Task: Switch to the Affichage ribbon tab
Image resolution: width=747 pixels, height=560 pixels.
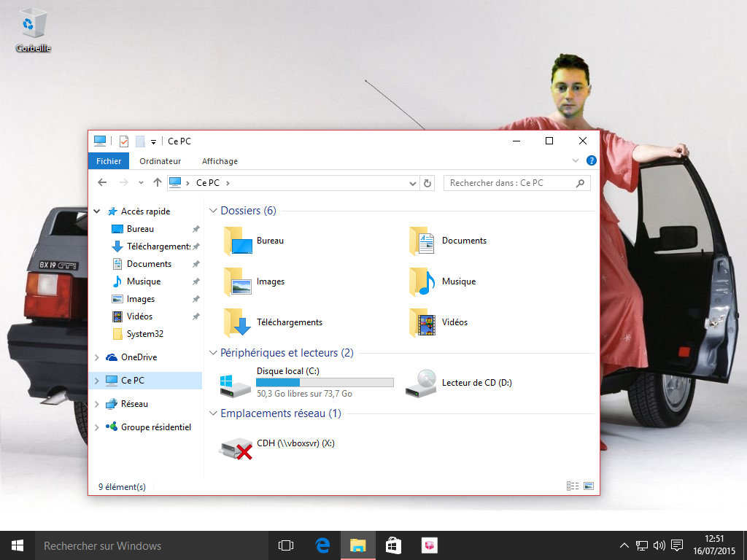Action: click(220, 161)
